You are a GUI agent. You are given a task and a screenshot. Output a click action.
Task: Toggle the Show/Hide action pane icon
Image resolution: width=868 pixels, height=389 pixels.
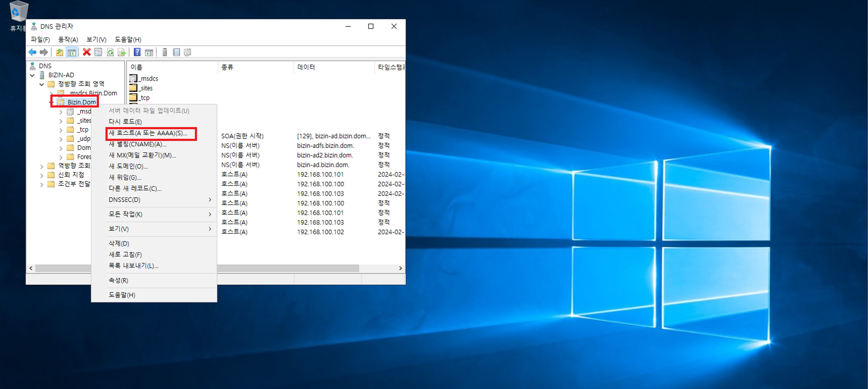(149, 52)
